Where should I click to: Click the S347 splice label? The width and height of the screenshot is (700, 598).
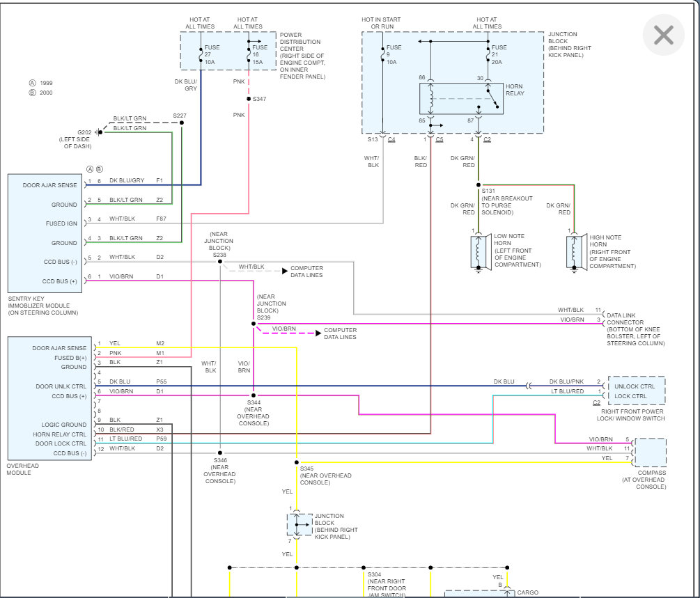point(259,99)
